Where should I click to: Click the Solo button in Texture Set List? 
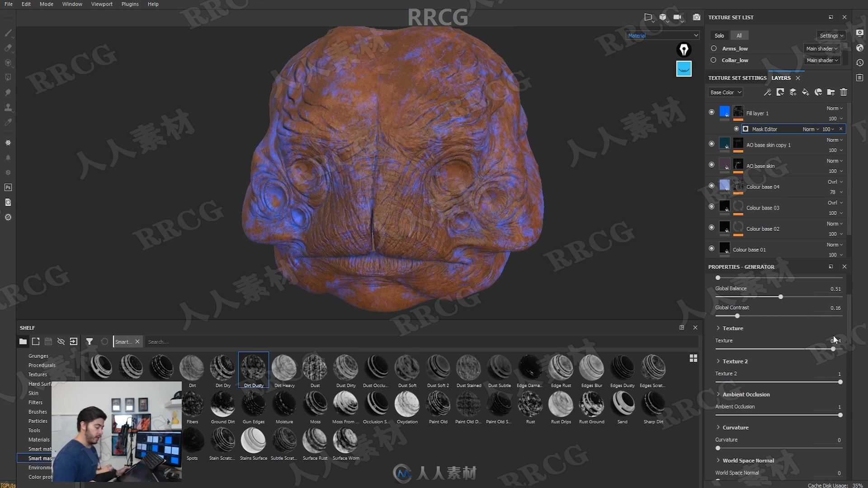click(x=720, y=35)
